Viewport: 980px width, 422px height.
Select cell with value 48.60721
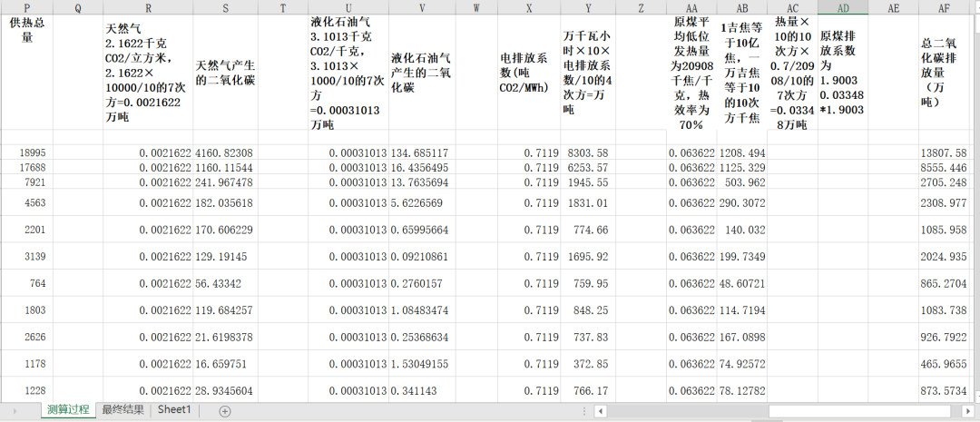[x=742, y=282]
